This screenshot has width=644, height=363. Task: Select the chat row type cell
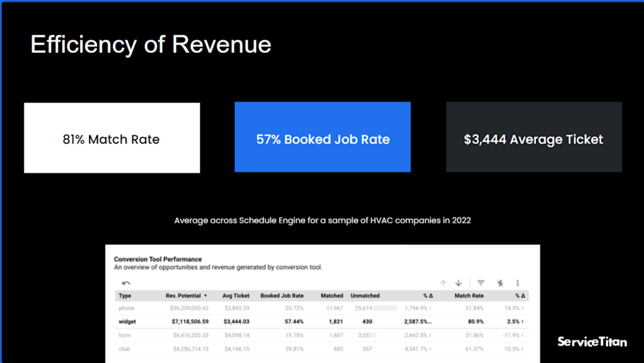pos(124,349)
